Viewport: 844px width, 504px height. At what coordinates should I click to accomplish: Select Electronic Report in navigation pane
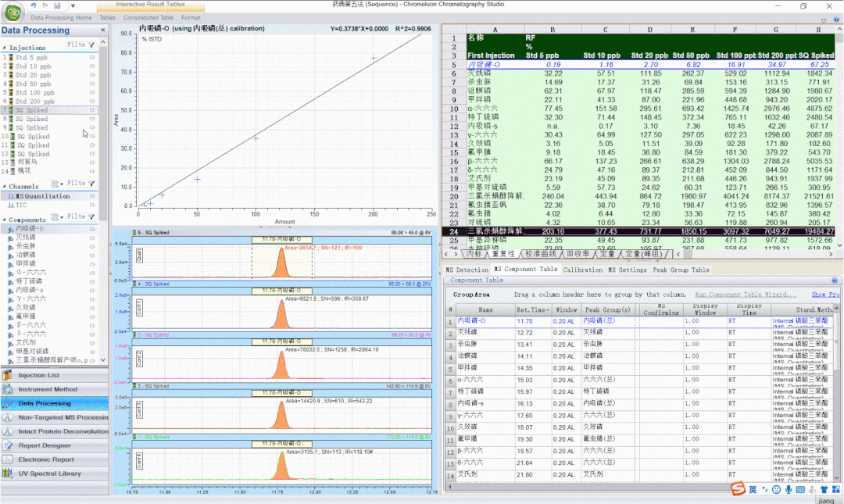pyautogui.click(x=46, y=459)
